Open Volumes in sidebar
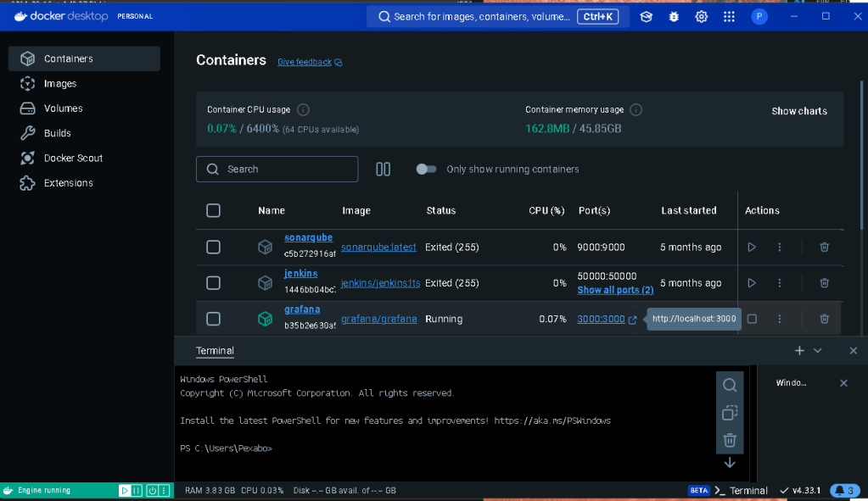 (84, 109)
